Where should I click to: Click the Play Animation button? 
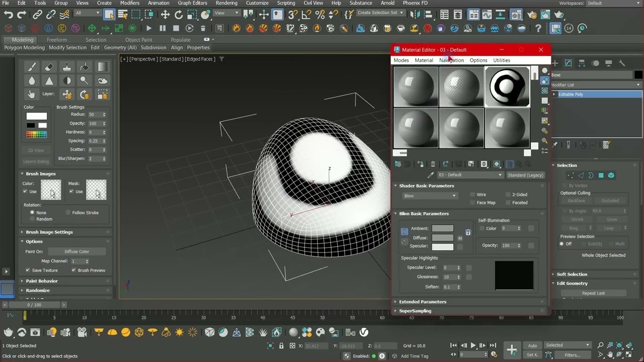point(473,345)
